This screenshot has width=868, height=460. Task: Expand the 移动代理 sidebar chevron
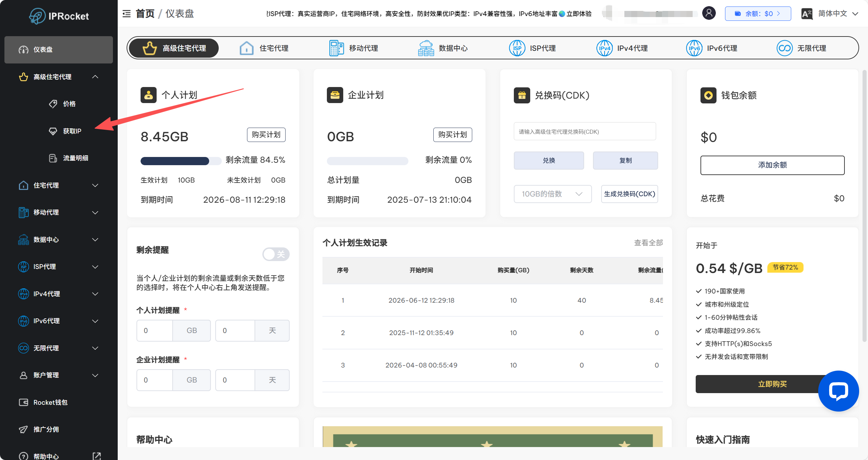(x=95, y=213)
